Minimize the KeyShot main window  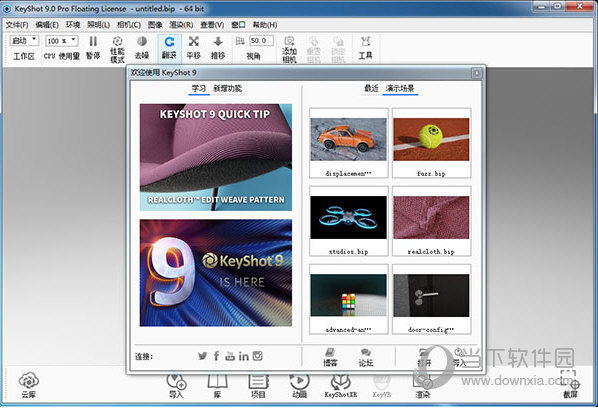542,6
